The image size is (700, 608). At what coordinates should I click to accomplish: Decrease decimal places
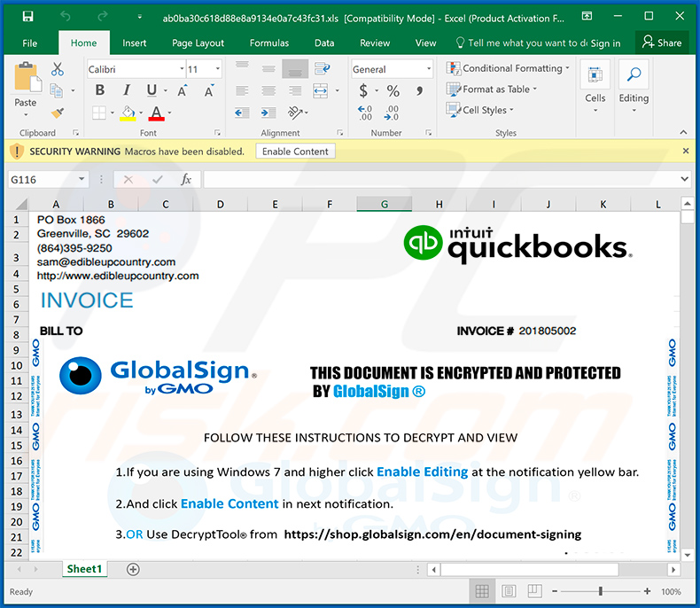(391, 113)
